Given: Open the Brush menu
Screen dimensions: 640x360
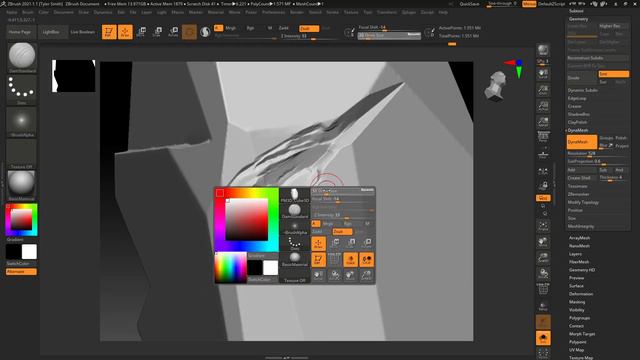Looking at the screenshot, I should pyautogui.click(x=28, y=12).
